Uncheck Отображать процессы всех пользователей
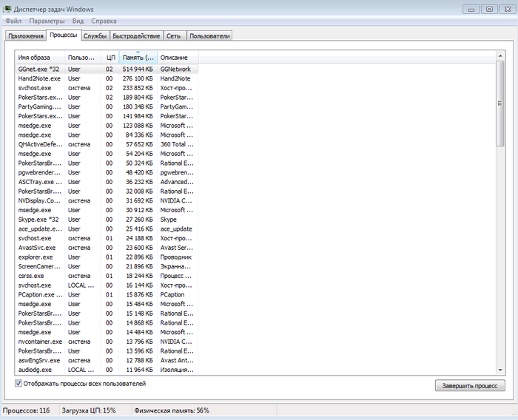Viewport: 518px width, 420px height. 18,384
